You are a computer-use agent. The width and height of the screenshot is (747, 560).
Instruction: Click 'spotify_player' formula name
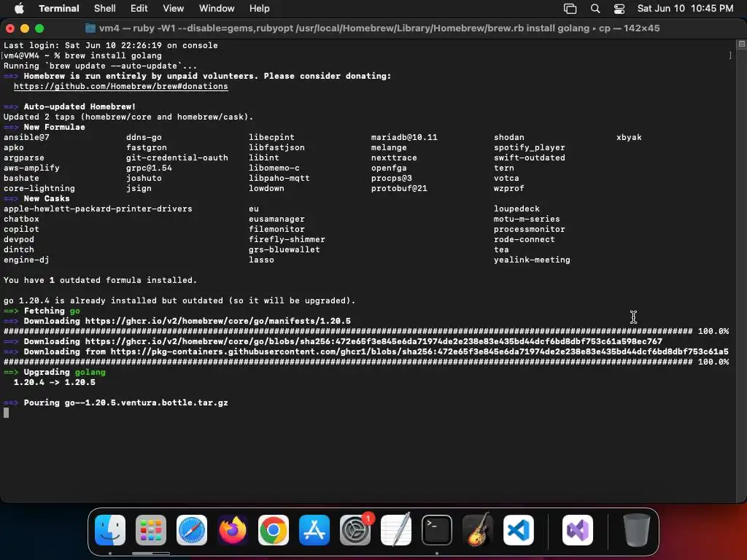(x=530, y=147)
